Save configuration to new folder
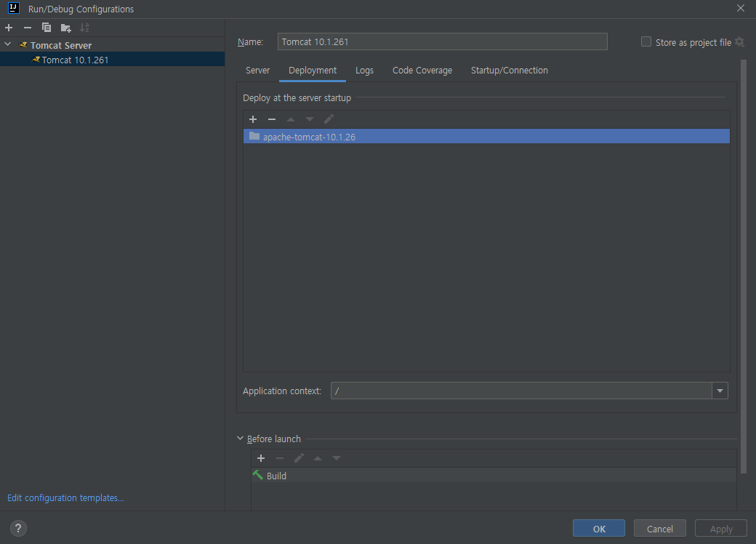 [65, 28]
